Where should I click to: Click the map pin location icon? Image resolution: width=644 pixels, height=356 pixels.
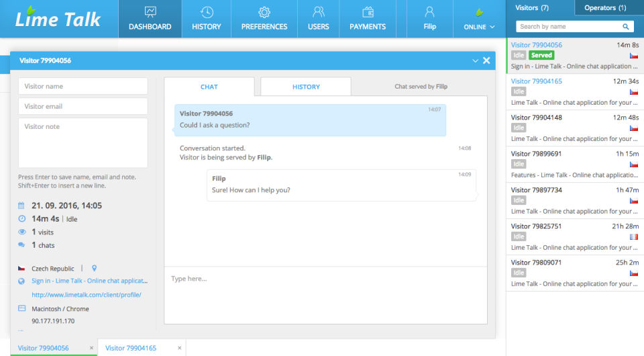point(94,269)
